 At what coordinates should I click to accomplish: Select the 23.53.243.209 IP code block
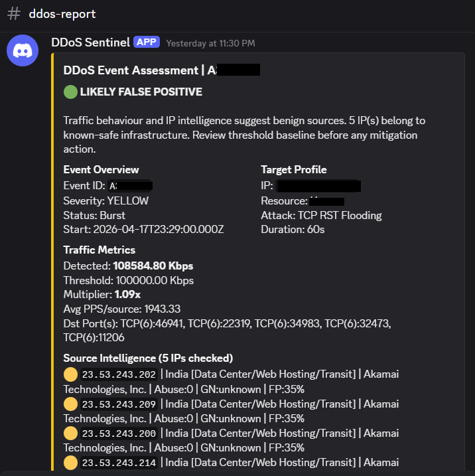tap(119, 404)
